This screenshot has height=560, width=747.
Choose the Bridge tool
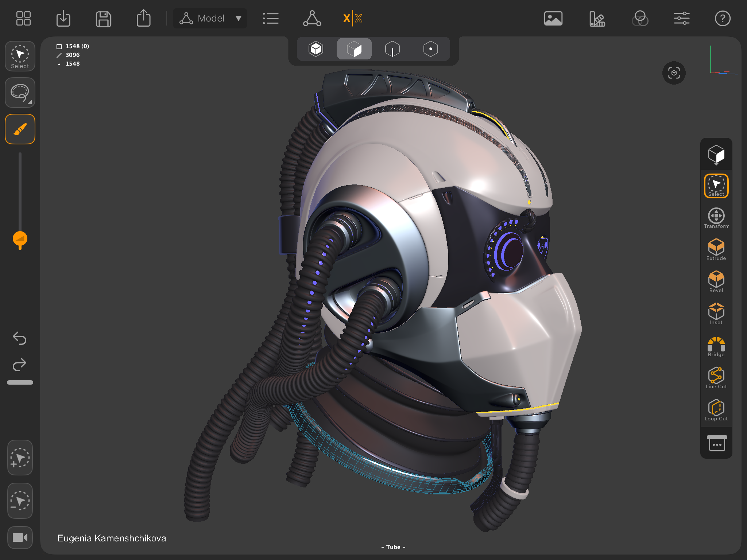[716, 347]
